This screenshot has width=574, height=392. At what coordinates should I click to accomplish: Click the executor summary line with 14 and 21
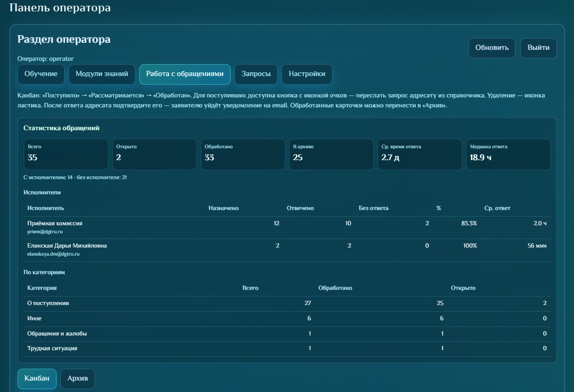pyautogui.click(x=75, y=177)
